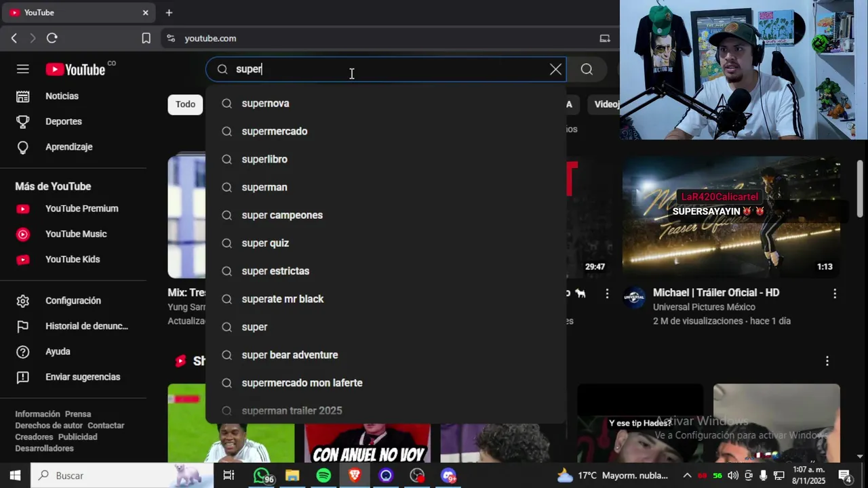
Task: Choose the 'super estrictas' suggestion
Action: pyautogui.click(x=386, y=271)
